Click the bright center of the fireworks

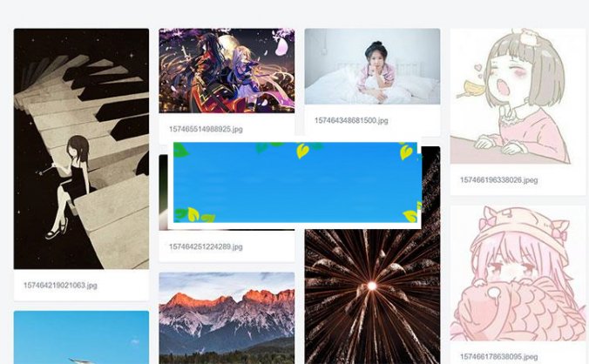372,286
